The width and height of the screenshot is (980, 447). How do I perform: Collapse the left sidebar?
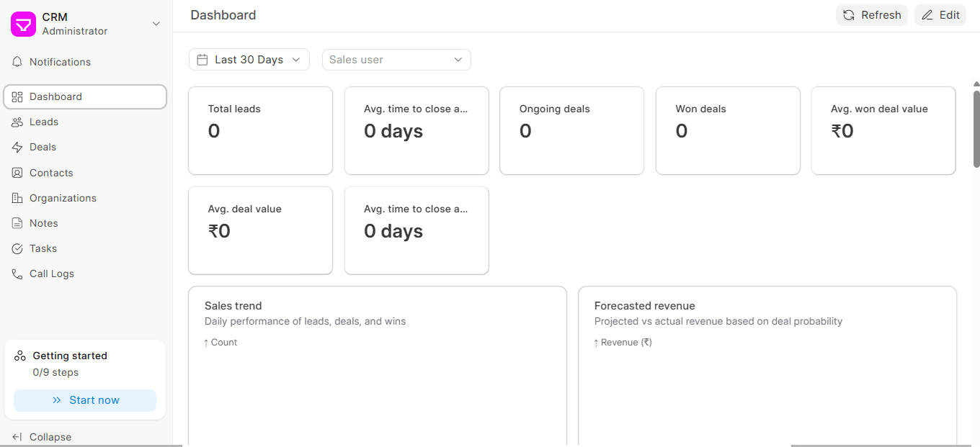click(x=42, y=437)
